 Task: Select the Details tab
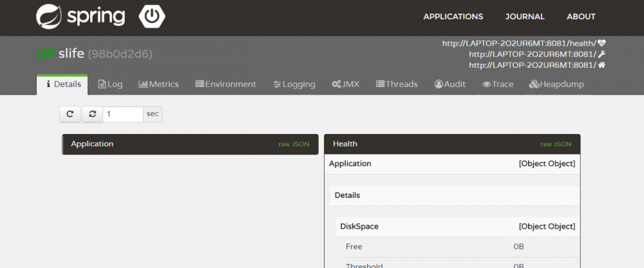click(62, 84)
